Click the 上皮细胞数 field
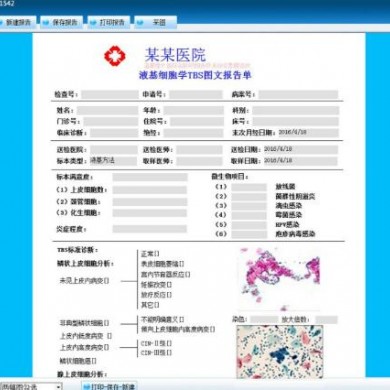Image resolution: width=390 pixels, height=390 pixels. pyautogui.click(x=150, y=190)
